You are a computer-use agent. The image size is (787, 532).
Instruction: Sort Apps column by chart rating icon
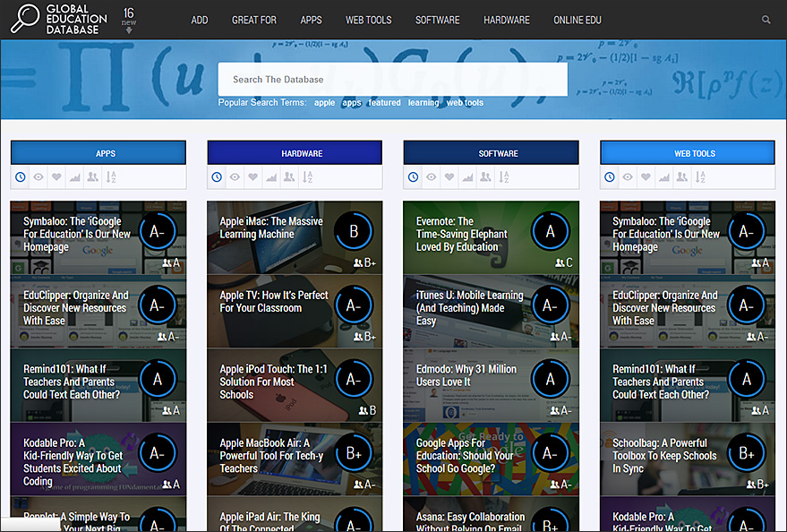pos(75,177)
